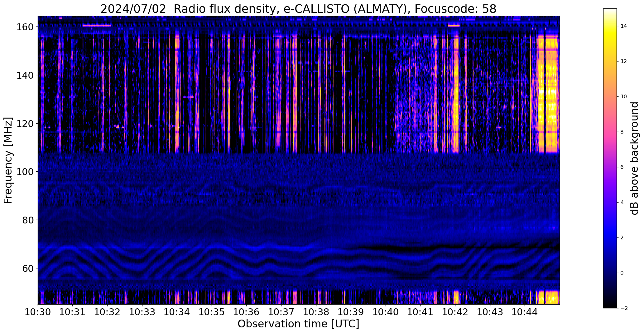
Task: Click the colorbar tick value 8
Action: [622, 132]
